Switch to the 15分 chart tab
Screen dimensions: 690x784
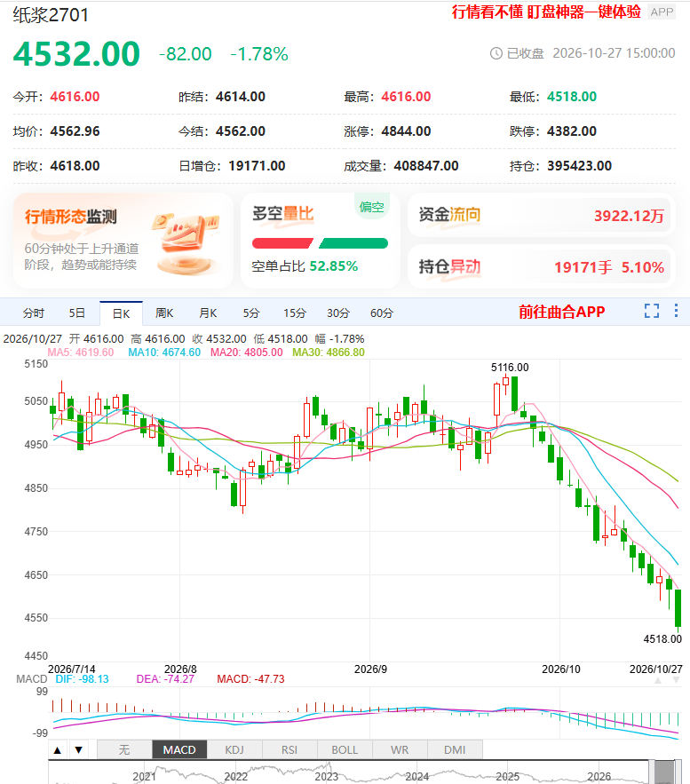point(295,313)
